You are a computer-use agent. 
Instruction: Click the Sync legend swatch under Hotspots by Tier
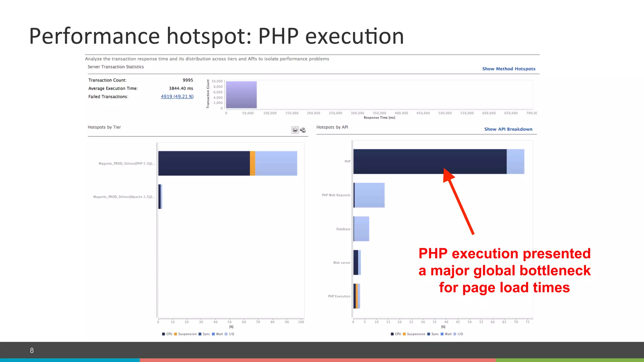point(200,334)
